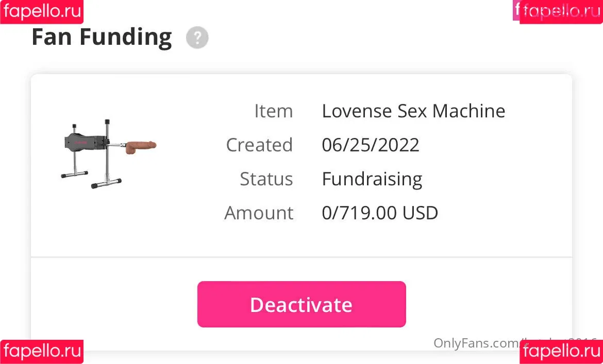Select the 0/719.00 USD amount
This screenshot has width=603, height=364.
[380, 213]
